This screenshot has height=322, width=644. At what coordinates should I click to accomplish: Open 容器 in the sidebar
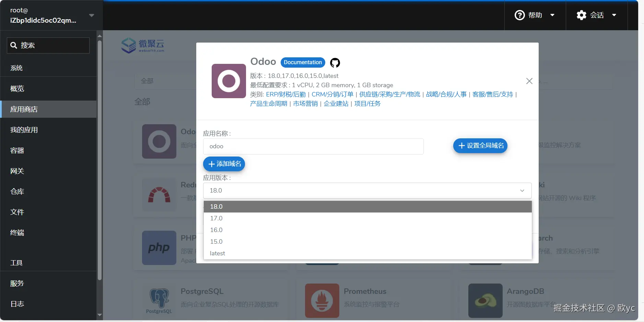48,150
